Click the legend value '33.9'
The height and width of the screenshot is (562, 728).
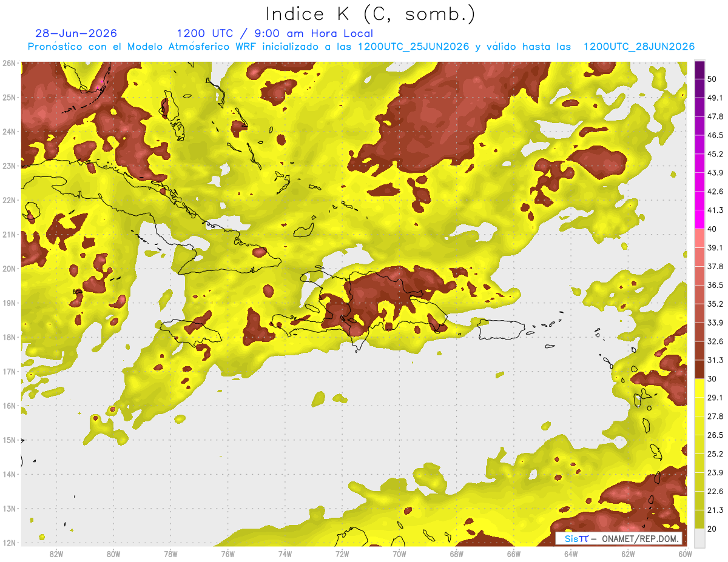coord(715,323)
